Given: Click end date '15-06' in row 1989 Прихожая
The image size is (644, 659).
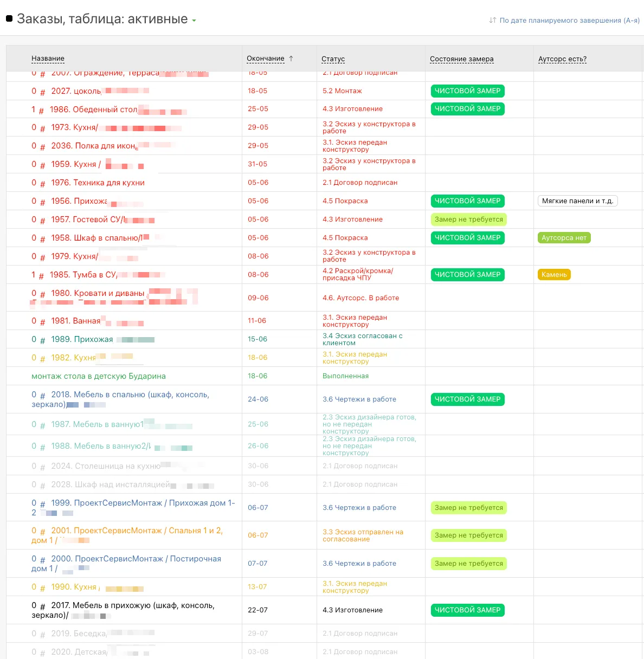Looking at the screenshot, I should (257, 339).
